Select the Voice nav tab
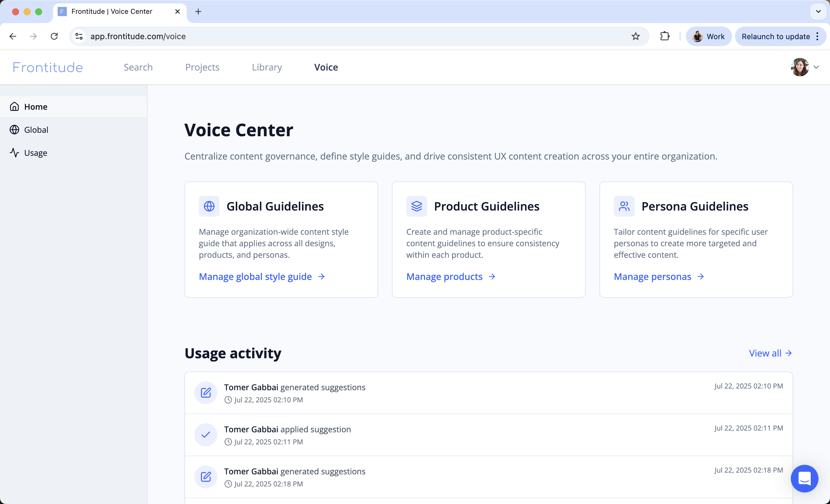 [326, 67]
